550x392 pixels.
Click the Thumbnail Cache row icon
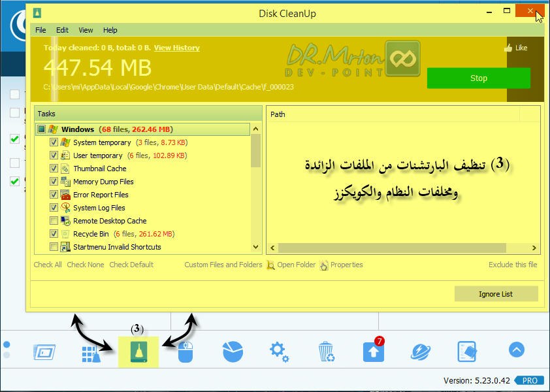(x=65, y=169)
